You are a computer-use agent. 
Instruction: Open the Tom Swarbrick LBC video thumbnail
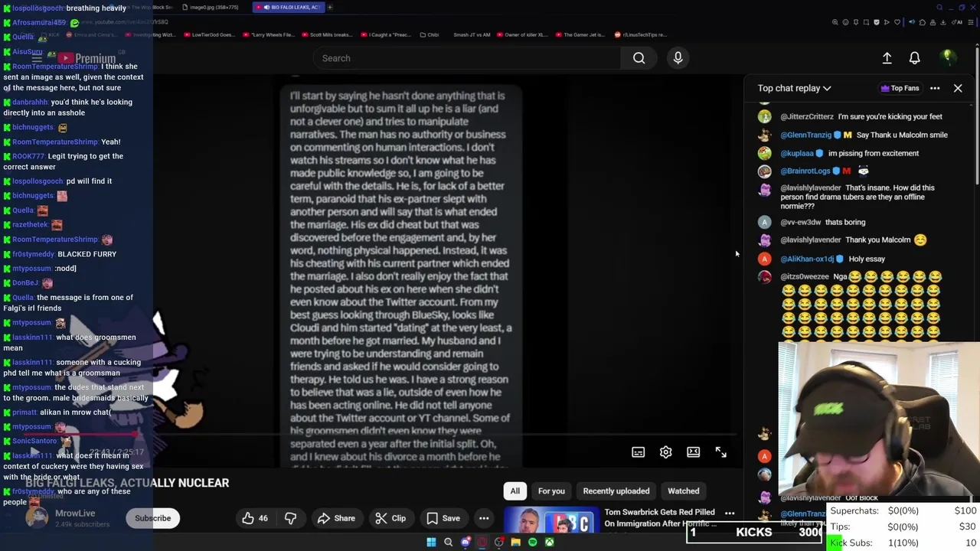point(550,521)
